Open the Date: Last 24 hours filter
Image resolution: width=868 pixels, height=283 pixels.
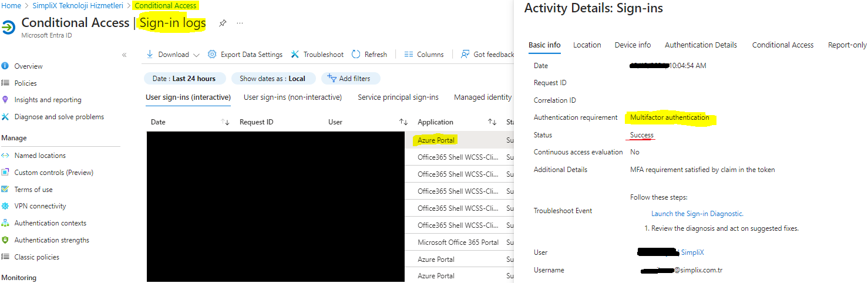[x=184, y=79]
